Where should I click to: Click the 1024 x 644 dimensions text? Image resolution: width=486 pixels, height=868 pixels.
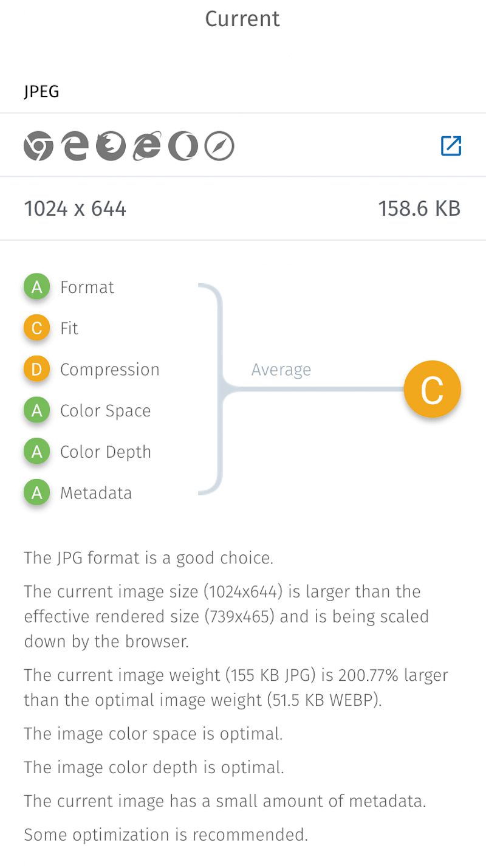pos(75,208)
